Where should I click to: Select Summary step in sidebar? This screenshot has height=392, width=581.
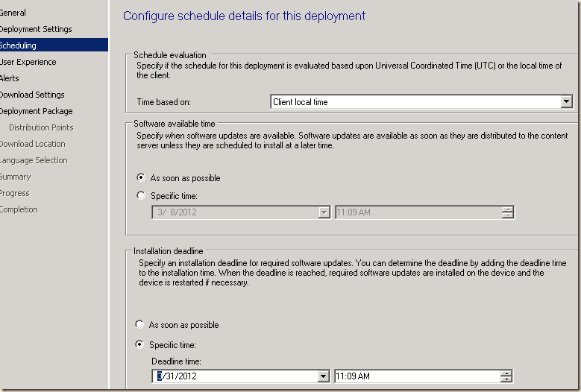(x=15, y=177)
